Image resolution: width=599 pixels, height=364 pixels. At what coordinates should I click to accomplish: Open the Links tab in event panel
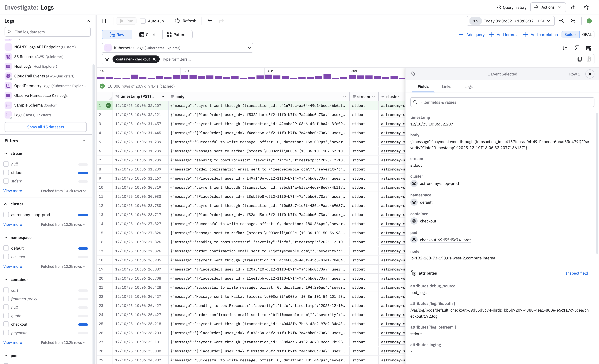446,87
